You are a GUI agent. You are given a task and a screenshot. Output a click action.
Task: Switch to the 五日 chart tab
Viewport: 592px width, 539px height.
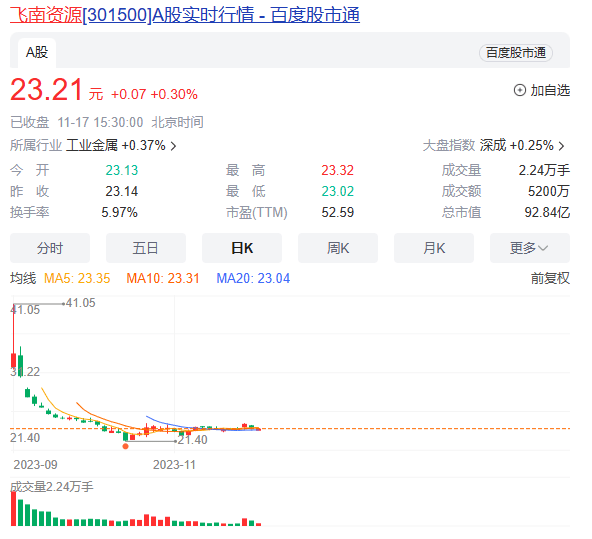click(x=146, y=248)
